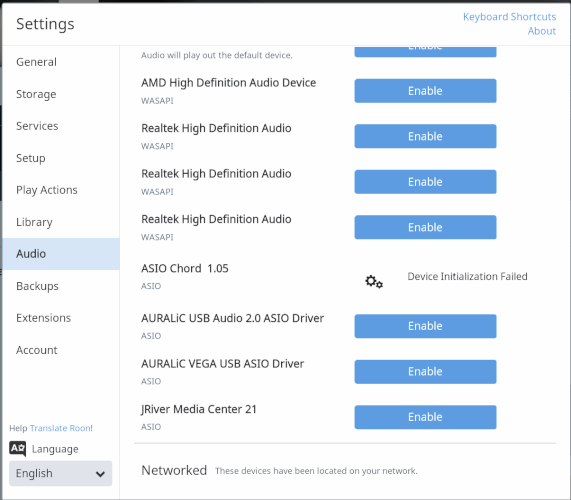Enable AURALiC USB Audio 2.0 ASIO Driver

pos(425,326)
